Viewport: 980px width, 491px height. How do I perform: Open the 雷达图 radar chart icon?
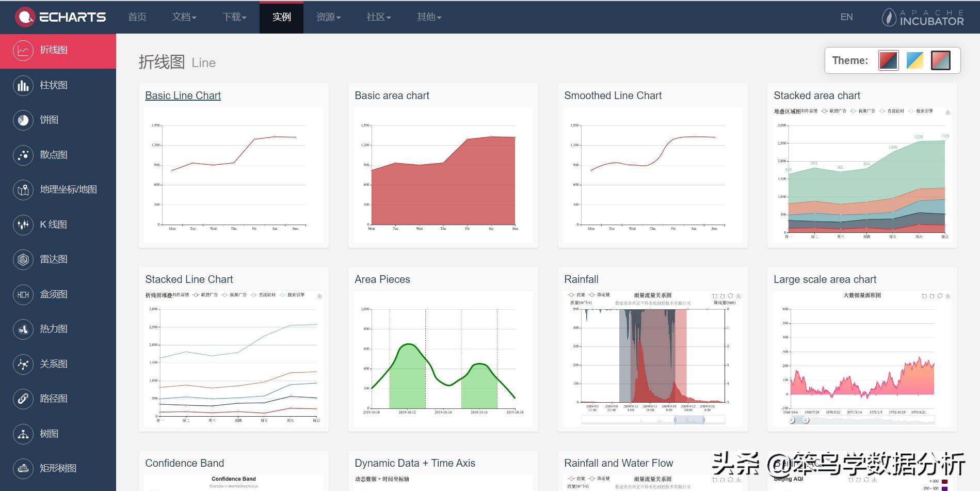23,260
